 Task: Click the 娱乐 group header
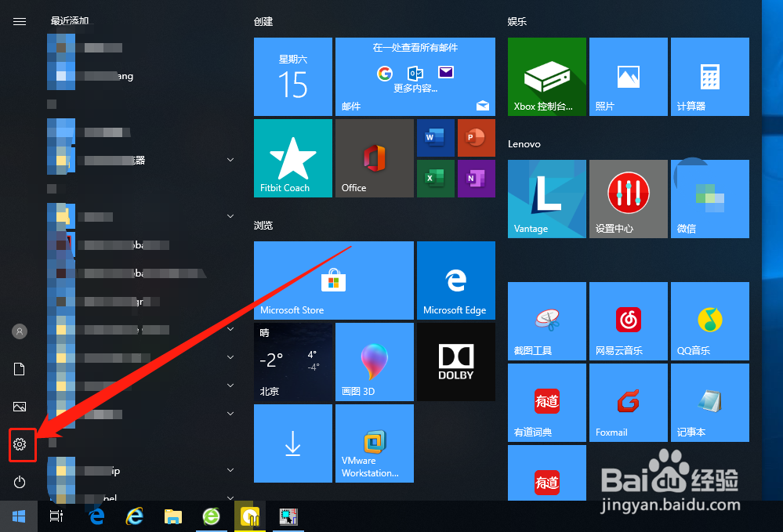[517, 21]
